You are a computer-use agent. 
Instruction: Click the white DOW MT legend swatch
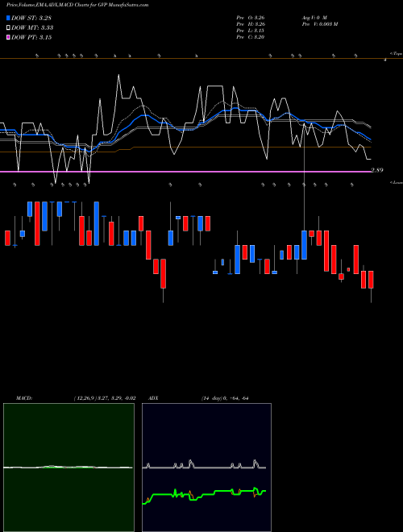tap(8, 27)
